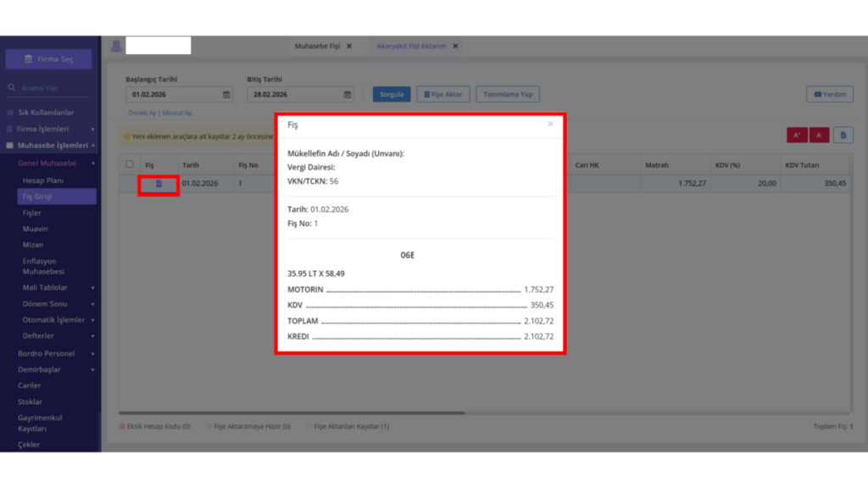868x488 pixels.
Task: Open the Başlangıç Tarihi calendar icon
Action: [226, 95]
